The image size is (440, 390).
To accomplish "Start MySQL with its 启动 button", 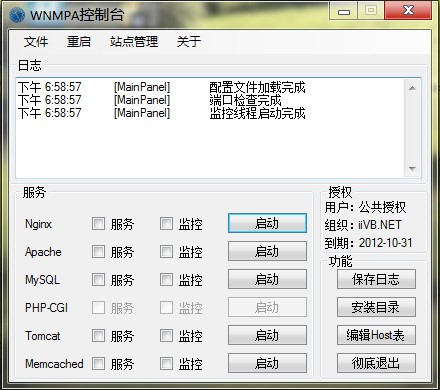I will pos(267,279).
